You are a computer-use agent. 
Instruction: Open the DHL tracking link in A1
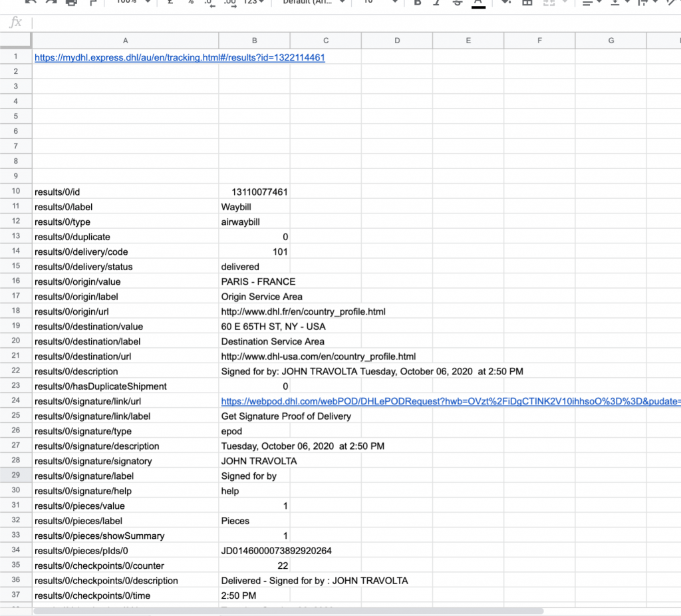pos(180,58)
